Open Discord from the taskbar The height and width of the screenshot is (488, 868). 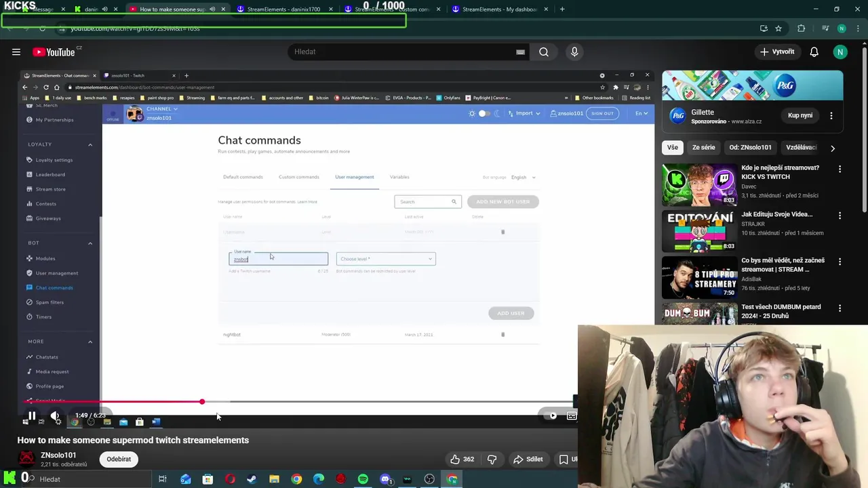point(385,479)
